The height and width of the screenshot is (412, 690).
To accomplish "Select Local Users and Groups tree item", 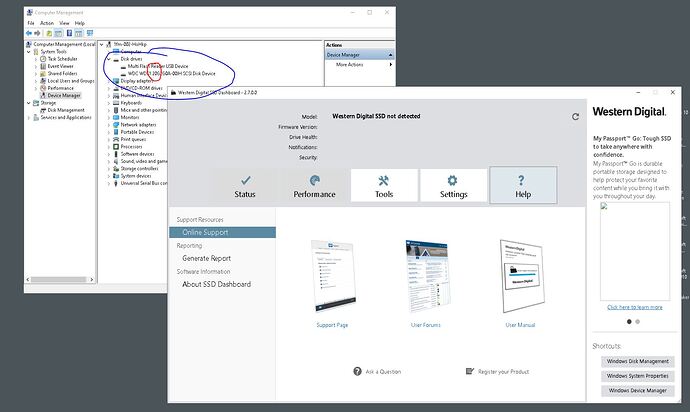I will pyautogui.click(x=71, y=81).
